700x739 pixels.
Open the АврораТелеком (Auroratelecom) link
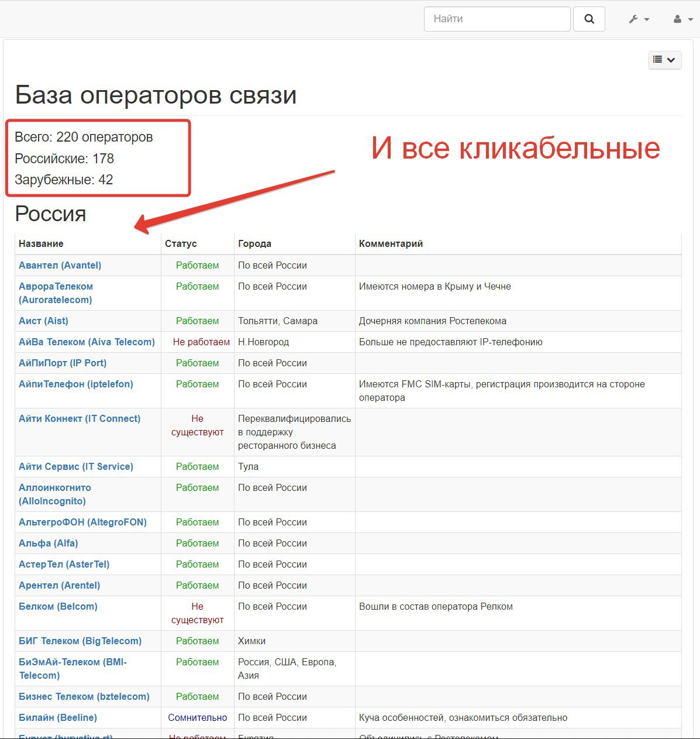56,293
